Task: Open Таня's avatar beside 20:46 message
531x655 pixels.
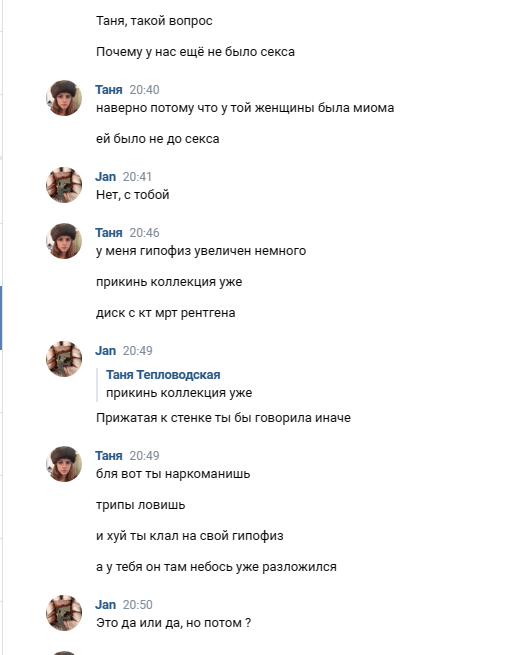Action: pos(64,241)
